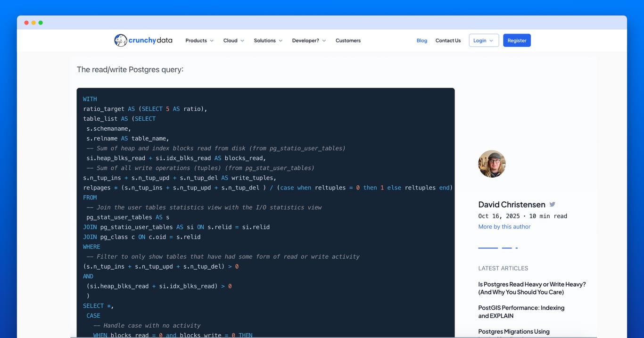Select the Customers navigation item
Image resolution: width=644 pixels, height=338 pixels.
pos(348,41)
